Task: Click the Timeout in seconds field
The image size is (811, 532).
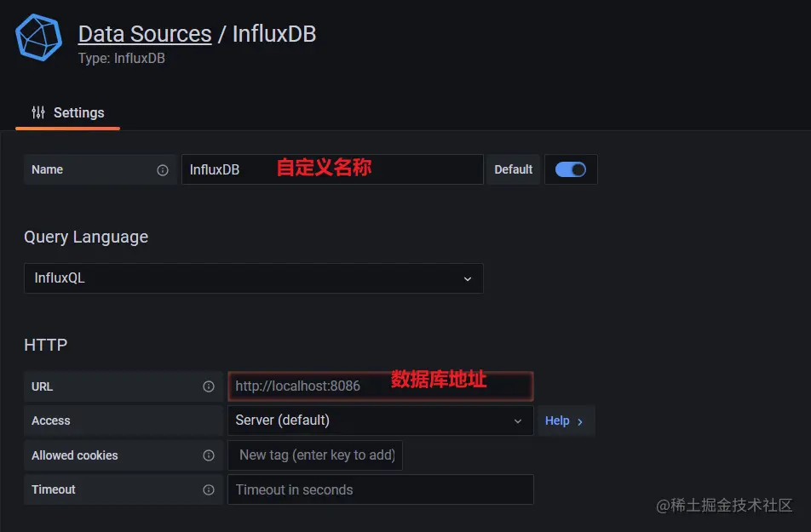Action: (x=380, y=489)
